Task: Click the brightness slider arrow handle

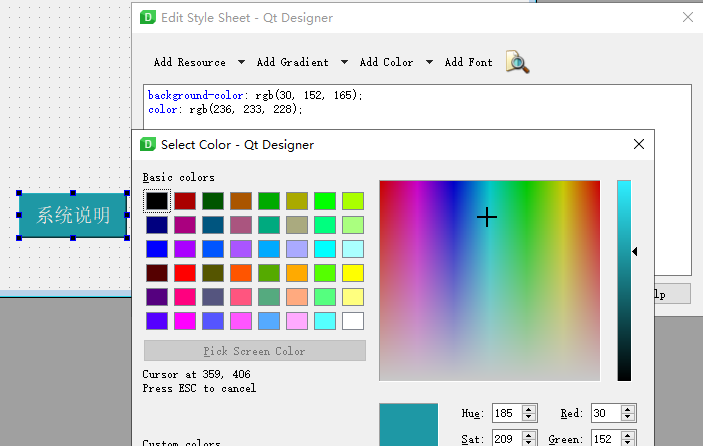Action: [x=635, y=251]
